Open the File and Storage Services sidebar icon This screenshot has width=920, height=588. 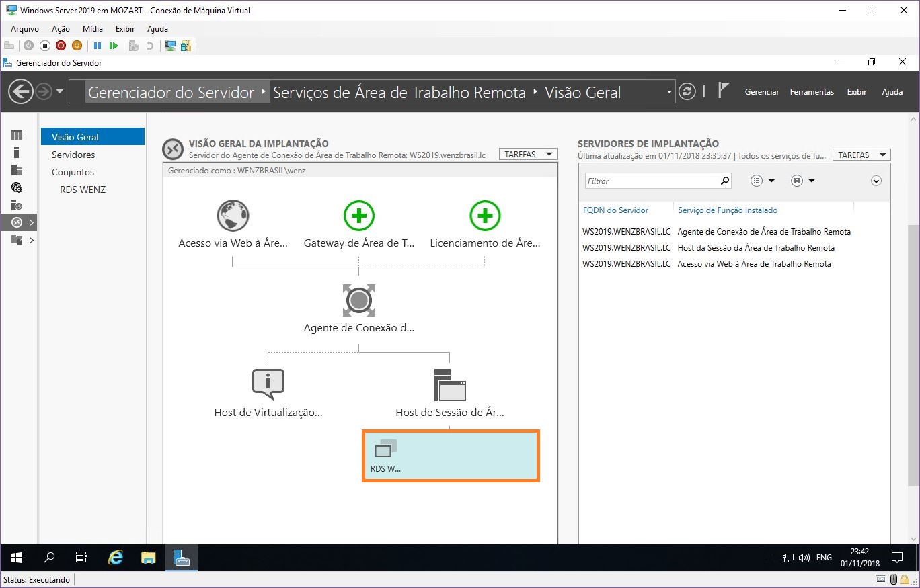(x=17, y=240)
